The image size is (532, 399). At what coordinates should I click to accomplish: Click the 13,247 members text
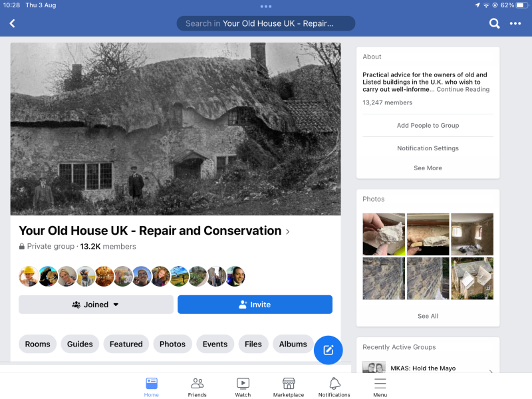[388, 102]
